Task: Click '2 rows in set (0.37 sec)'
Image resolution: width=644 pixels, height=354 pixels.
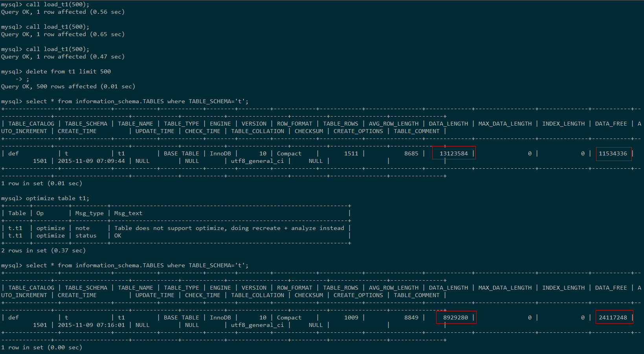Action: click(x=44, y=251)
